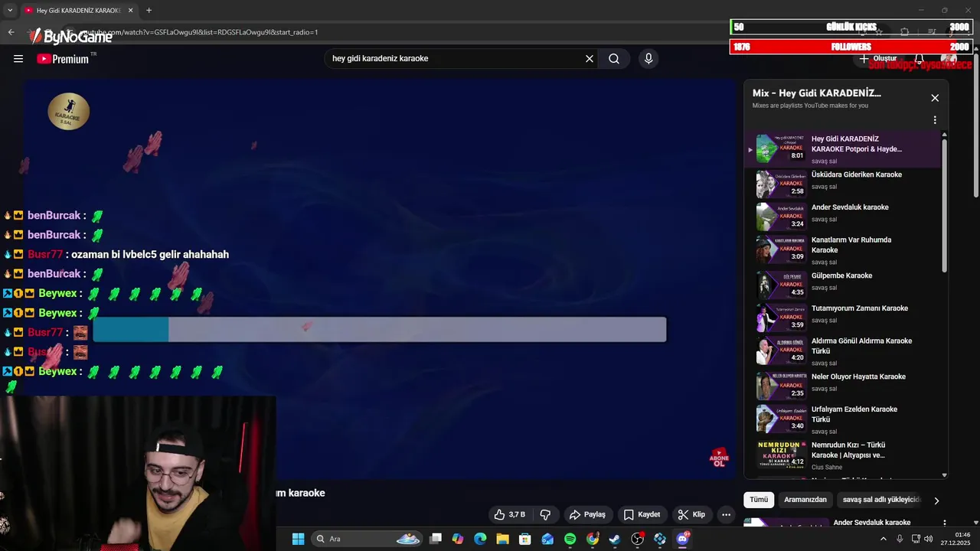Open OBS Studio from taskbar
980x551 pixels.
637,539
